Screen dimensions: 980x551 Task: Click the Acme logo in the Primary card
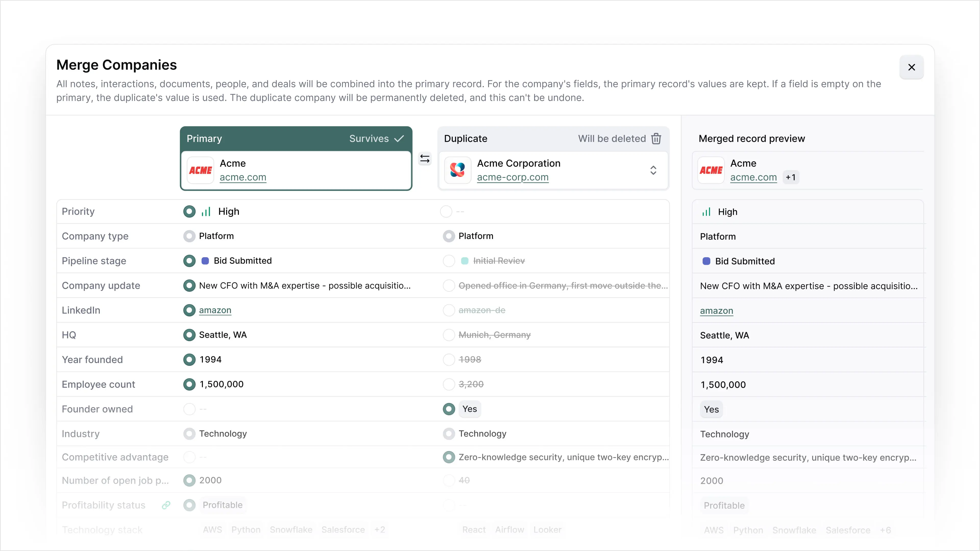tap(201, 170)
